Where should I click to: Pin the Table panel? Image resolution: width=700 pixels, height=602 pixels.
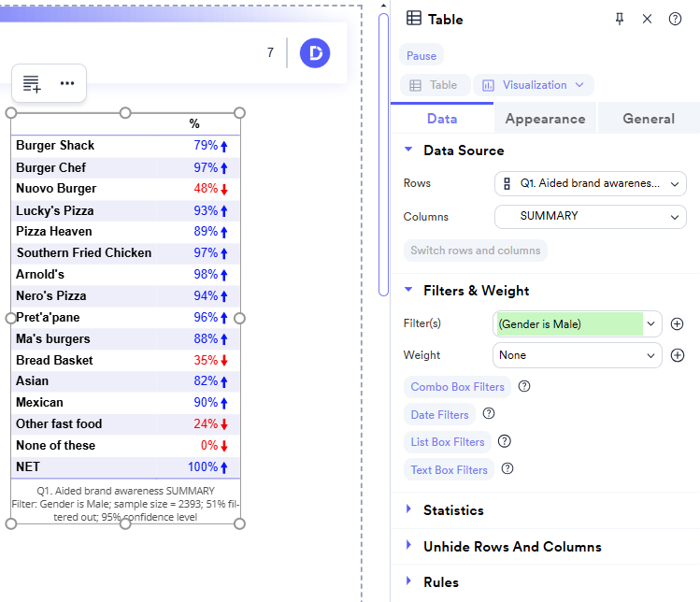click(x=619, y=20)
